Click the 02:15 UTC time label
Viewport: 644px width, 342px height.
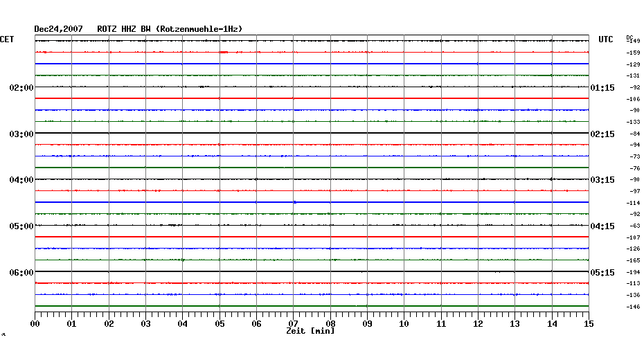pyautogui.click(x=602, y=134)
